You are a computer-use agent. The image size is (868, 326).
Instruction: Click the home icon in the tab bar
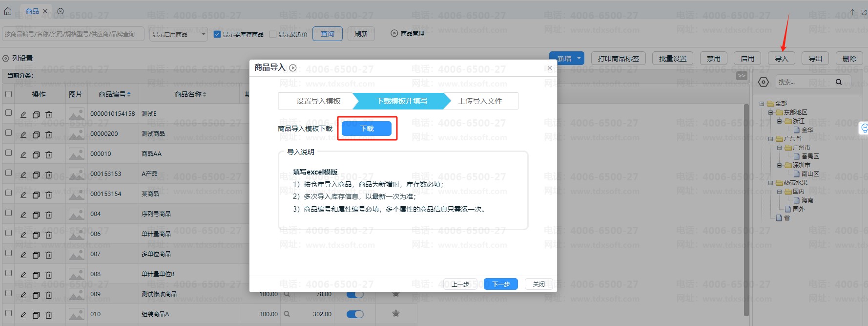click(x=8, y=11)
